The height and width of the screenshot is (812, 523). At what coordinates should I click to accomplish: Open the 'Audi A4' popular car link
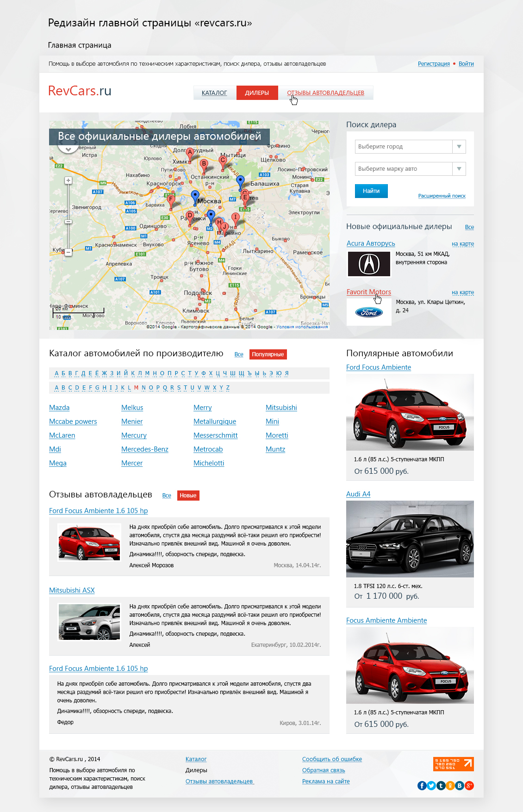click(358, 494)
